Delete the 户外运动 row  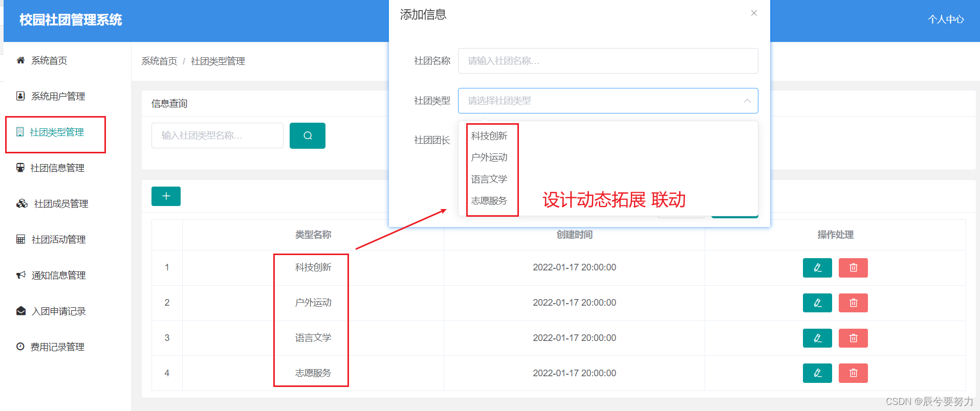(853, 303)
